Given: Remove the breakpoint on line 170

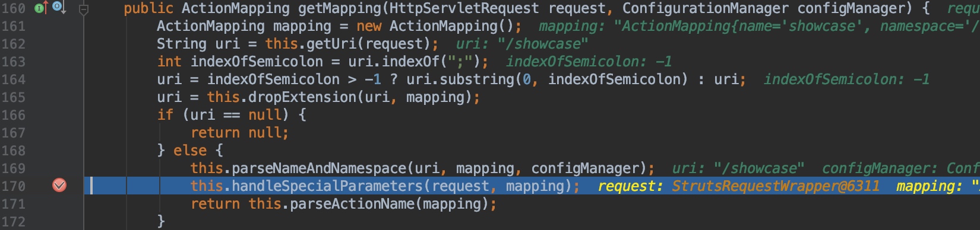Looking at the screenshot, I should (59, 186).
